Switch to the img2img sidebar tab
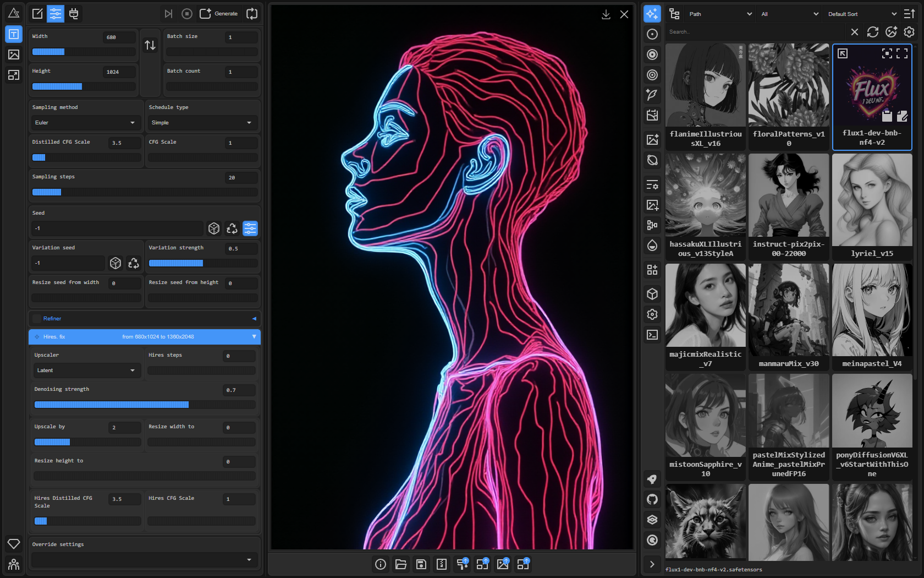Screen dimensions: 924x578 tap(14, 54)
